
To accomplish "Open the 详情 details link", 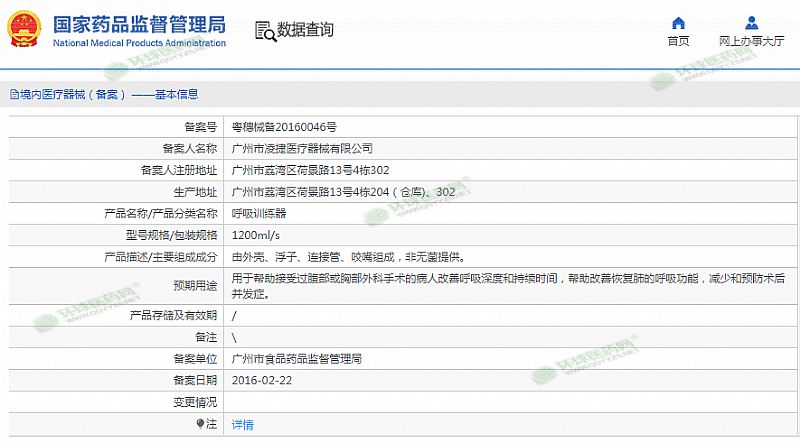I will [242, 424].
